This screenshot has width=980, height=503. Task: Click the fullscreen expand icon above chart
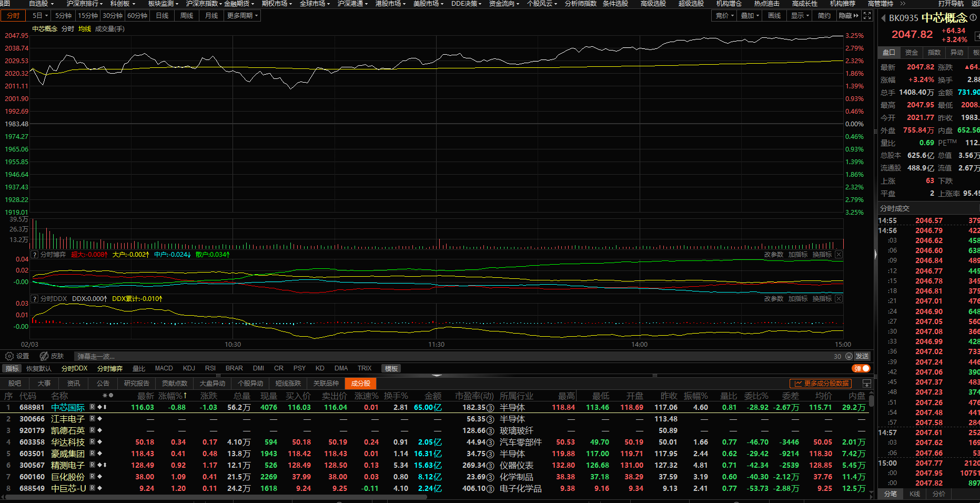867,16
